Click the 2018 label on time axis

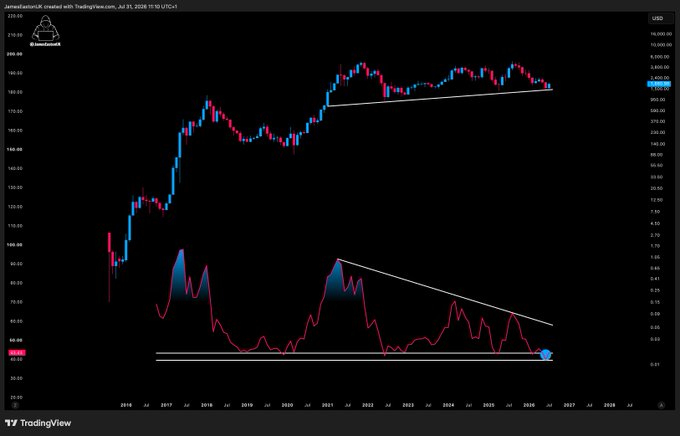point(206,405)
